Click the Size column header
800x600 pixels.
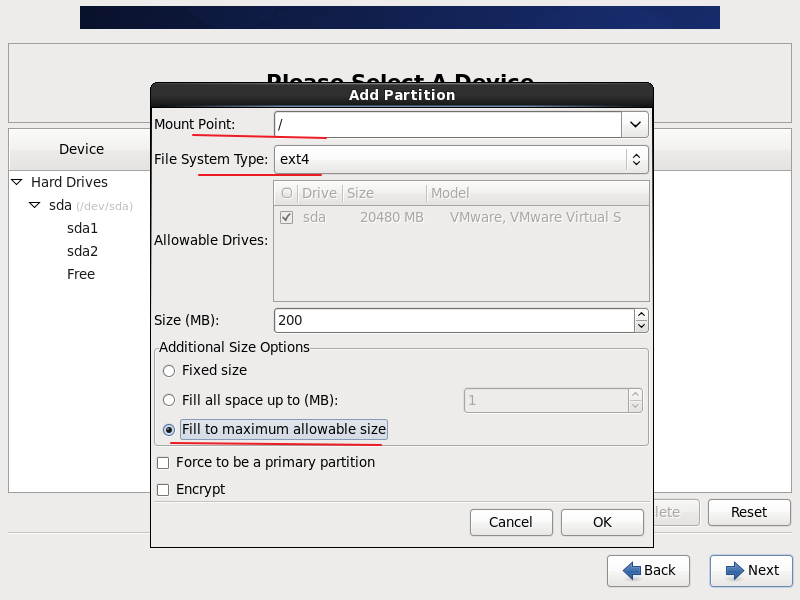click(x=384, y=193)
